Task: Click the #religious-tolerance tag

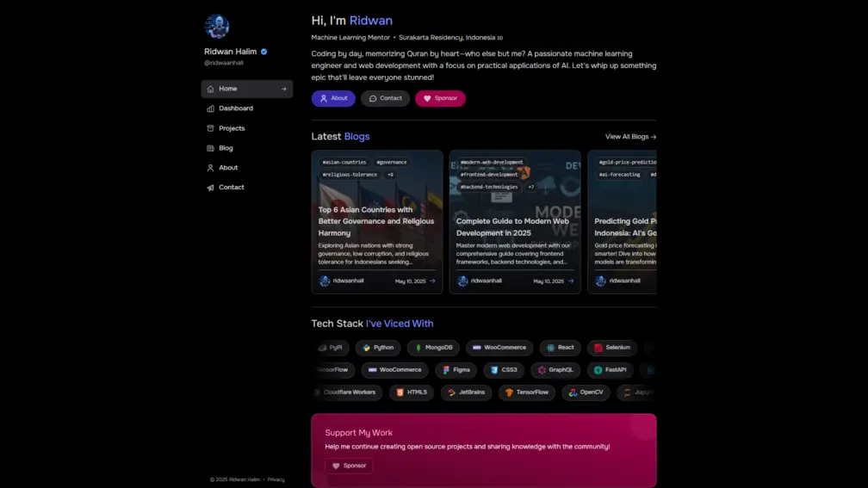Action: pyautogui.click(x=350, y=174)
